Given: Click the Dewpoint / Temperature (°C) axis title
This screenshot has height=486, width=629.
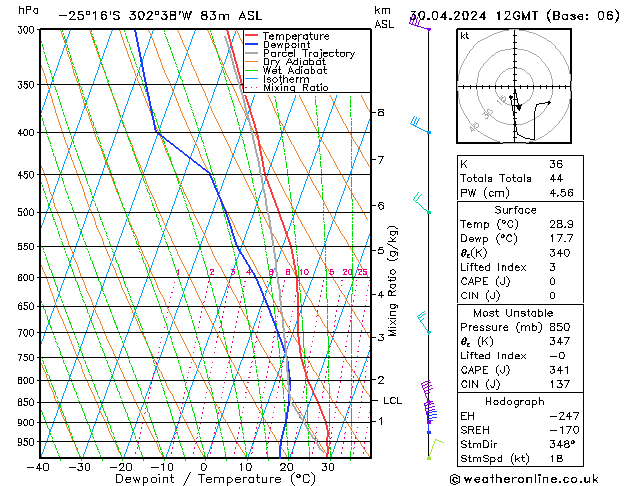Looking at the screenshot, I should coord(215,479).
